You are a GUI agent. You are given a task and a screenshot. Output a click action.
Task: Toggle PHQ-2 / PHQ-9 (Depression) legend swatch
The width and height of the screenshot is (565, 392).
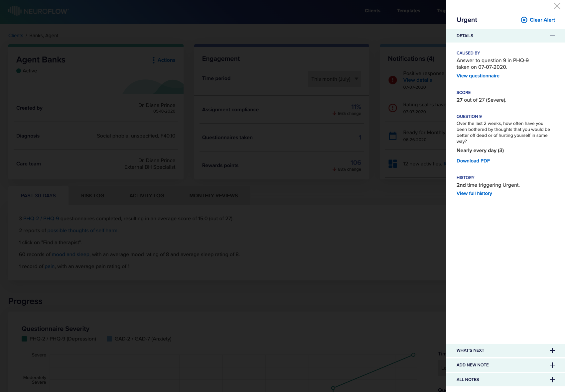coord(24,339)
